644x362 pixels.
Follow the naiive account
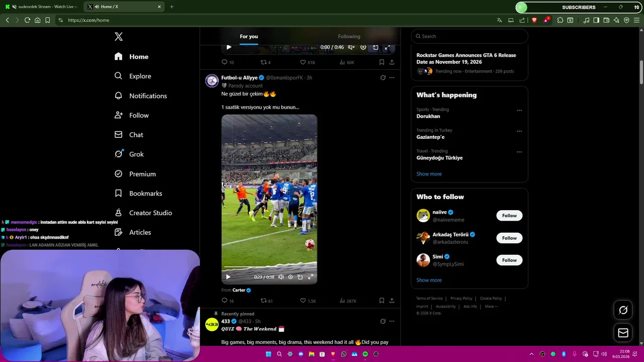[x=509, y=216]
